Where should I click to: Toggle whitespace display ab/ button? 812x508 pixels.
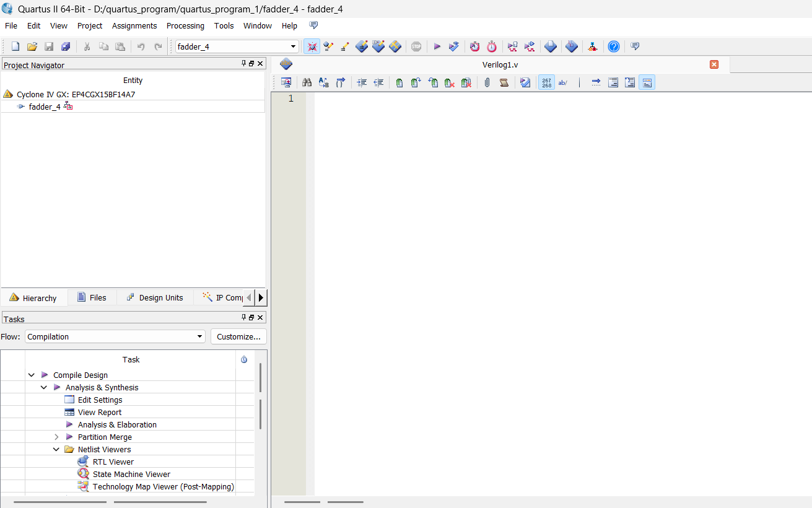tap(563, 82)
